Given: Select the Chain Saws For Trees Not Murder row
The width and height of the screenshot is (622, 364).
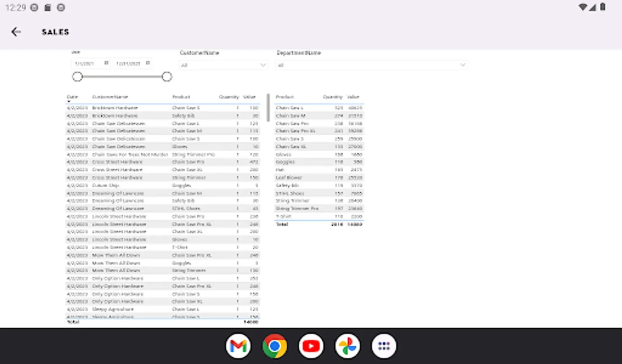Looking at the screenshot, I should click(x=162, y=154).
